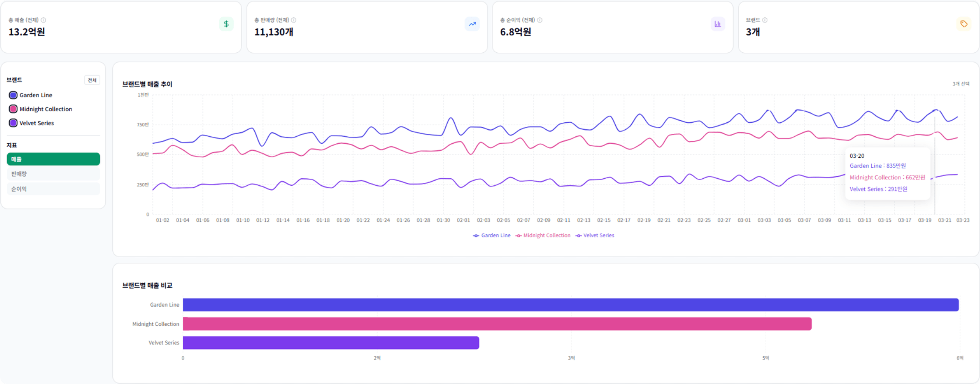Click the 13.2억원 total revenue value

click(x=27, y=32)
